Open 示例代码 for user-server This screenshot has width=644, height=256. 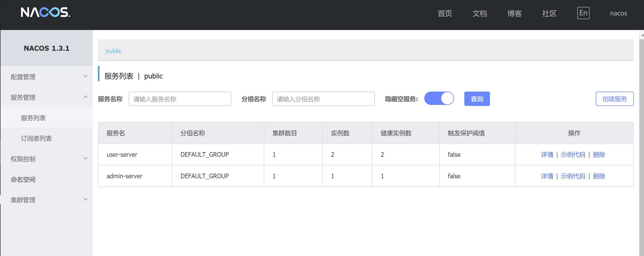573,155
